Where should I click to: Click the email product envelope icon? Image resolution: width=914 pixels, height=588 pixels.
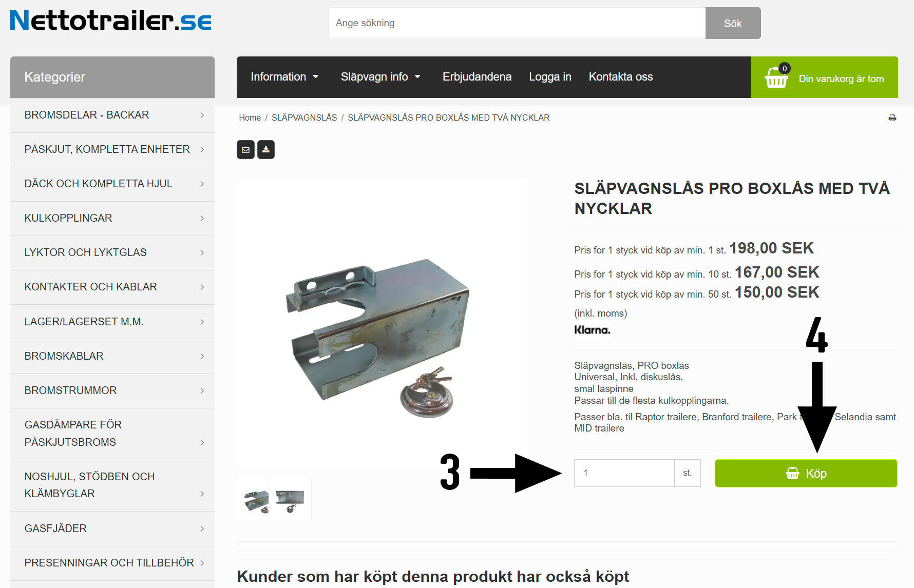pos(245,150)
